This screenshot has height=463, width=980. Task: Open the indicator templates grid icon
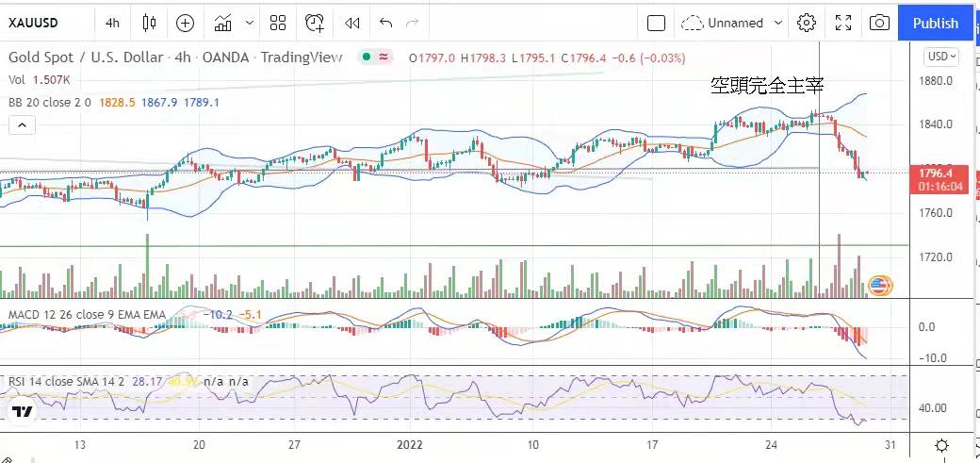[x=277, y=23]
